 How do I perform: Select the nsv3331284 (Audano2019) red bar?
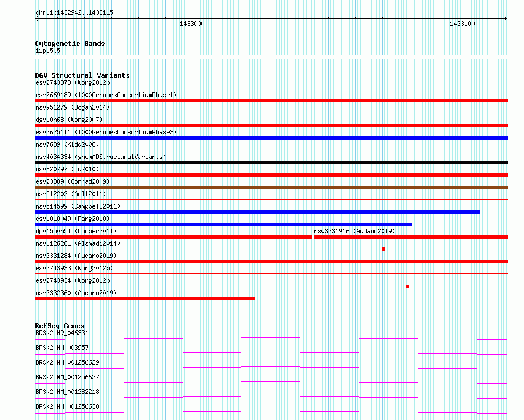tap(271, 262)
